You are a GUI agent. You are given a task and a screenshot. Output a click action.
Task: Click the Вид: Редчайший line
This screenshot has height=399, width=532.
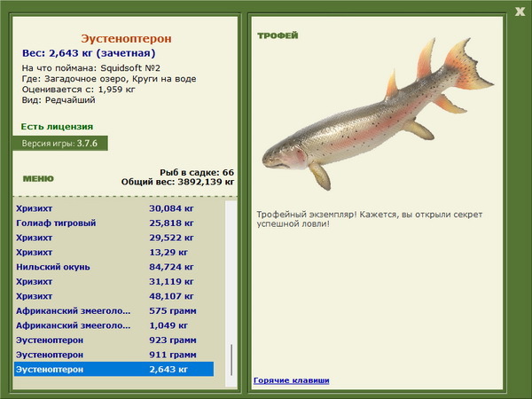coord(59,100)
